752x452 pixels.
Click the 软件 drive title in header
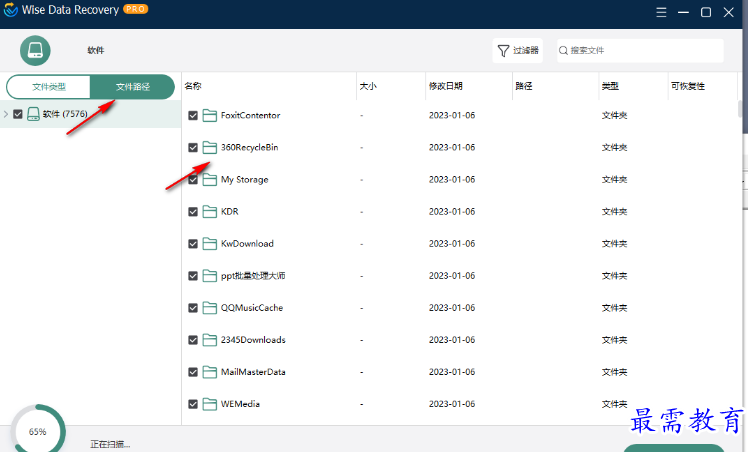95,50
